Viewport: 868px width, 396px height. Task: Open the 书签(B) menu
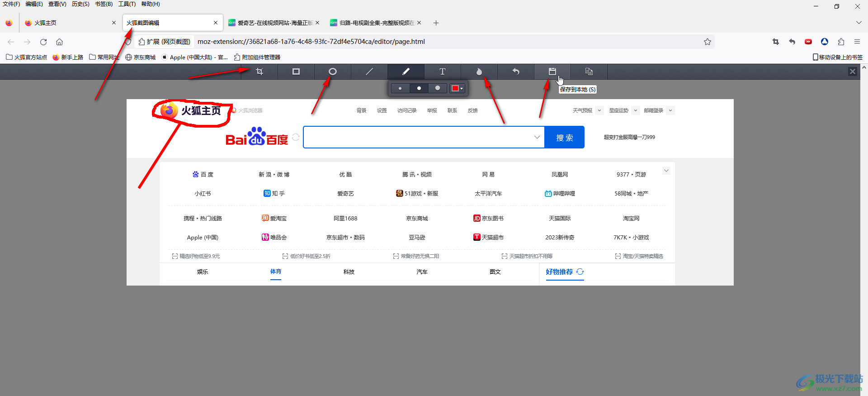104,4
